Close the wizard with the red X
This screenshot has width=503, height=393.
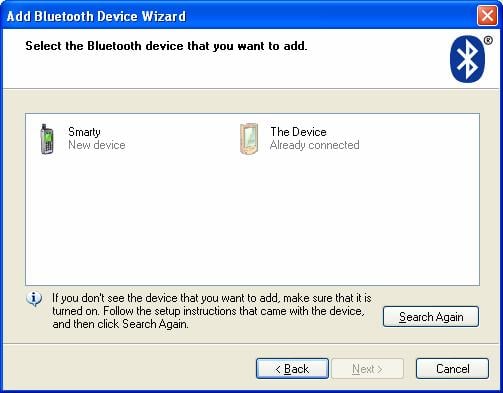click(x=487, y=16)
